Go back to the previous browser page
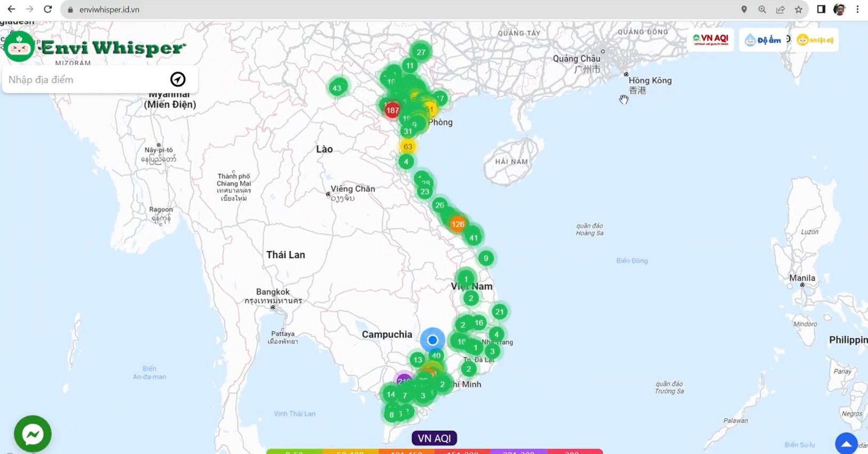The image size is (868, 454). click(11, 9)
